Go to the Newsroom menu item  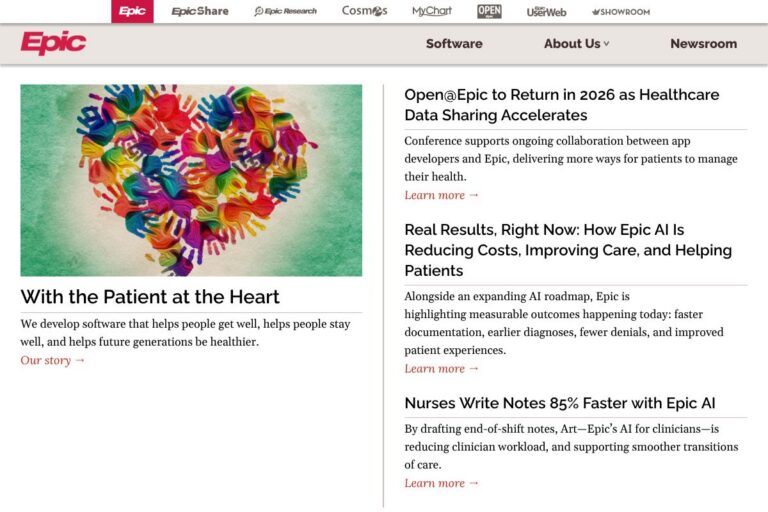pyautogui.click(x=703, y=44)
